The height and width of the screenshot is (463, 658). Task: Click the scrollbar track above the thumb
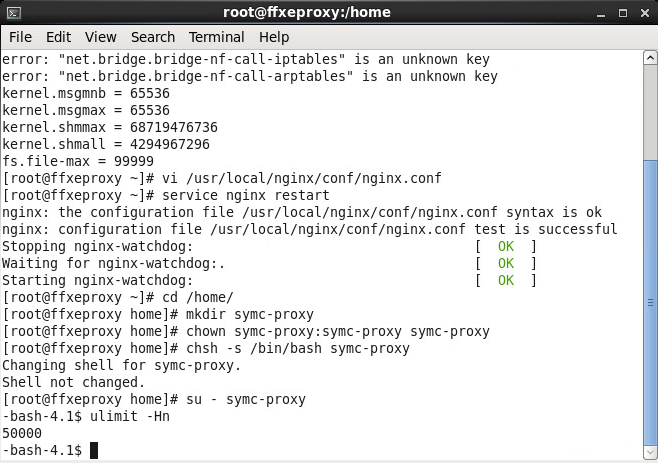(x=650, y=110)
